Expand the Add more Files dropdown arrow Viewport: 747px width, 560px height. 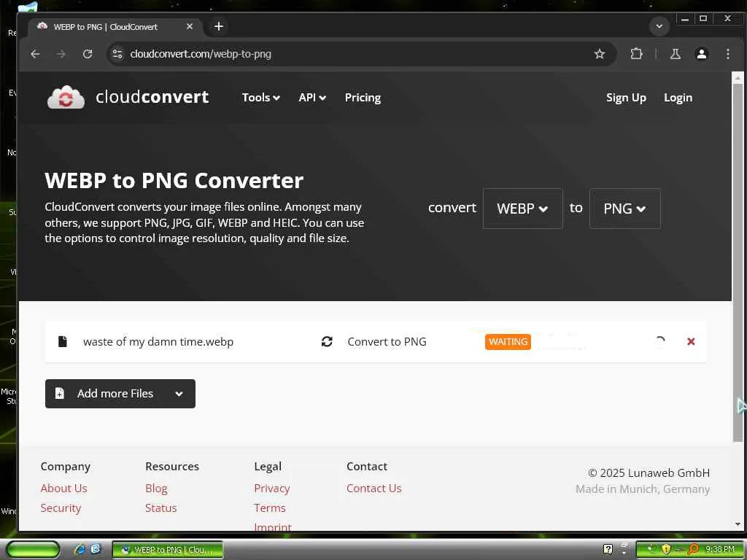pyautogui.click(x=179, y=394)
